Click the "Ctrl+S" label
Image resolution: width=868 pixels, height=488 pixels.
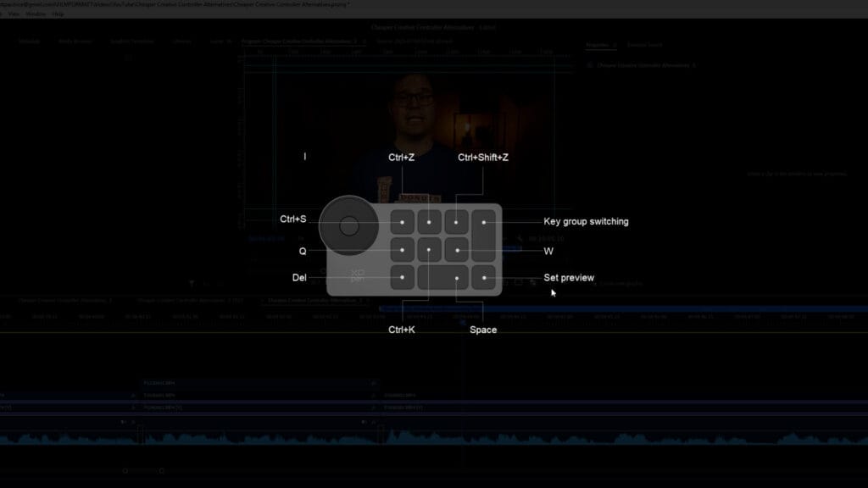(292, 219)
